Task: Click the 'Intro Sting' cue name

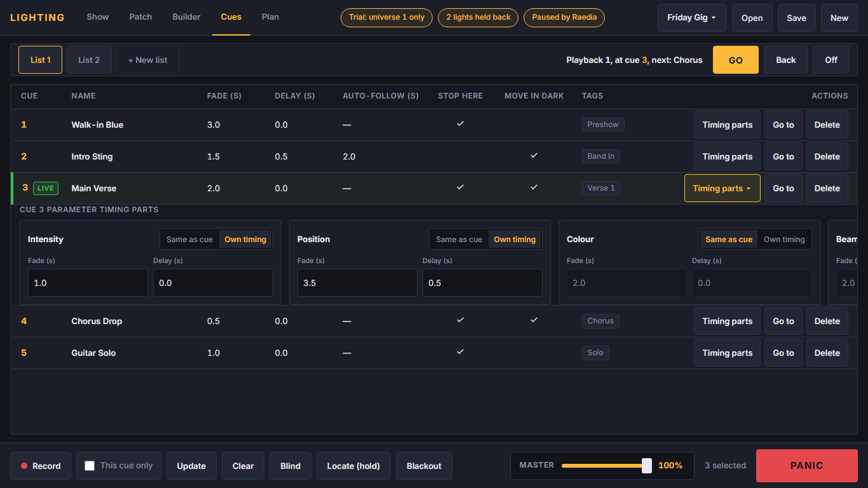Action: click(x=92, y=156)
